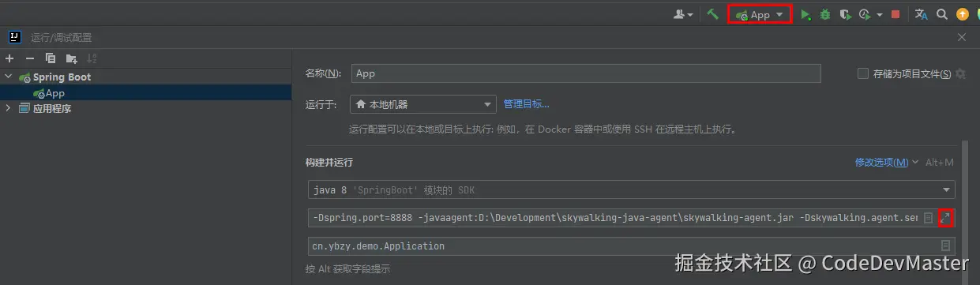
Task: Create new folder icon in configuration toolbar
Action: [x=72, y=58]
